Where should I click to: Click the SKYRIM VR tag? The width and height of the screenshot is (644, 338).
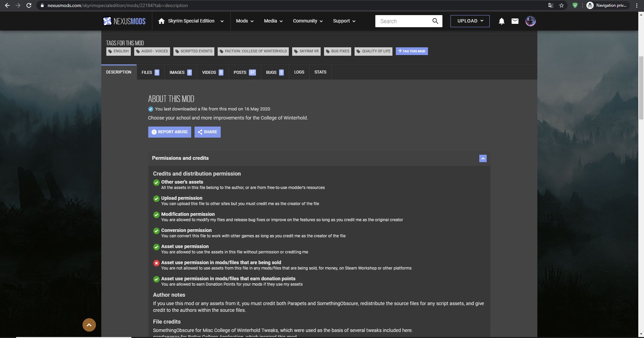[x=306, y=51]
